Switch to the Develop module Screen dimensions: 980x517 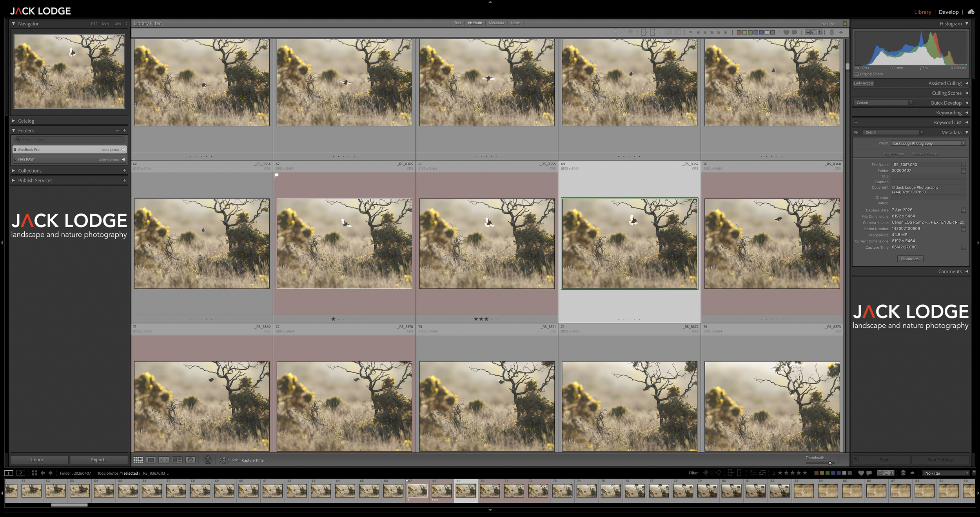pyautogui.click(x=949, y=12)
